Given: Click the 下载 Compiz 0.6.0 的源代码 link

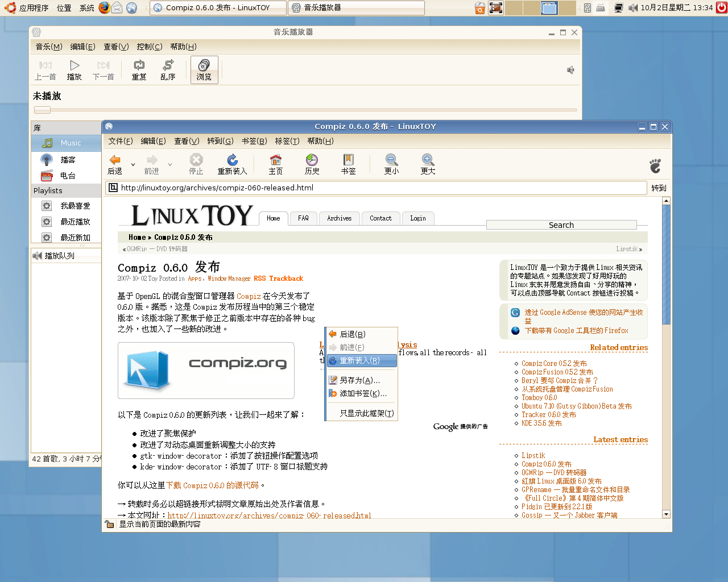Looking at the screenshot, I should [212, 485].
